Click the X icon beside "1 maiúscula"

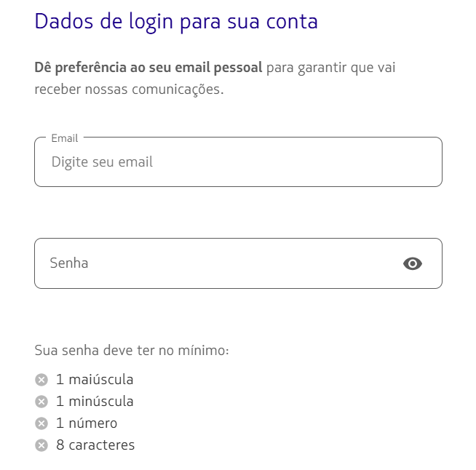point(41,379)
